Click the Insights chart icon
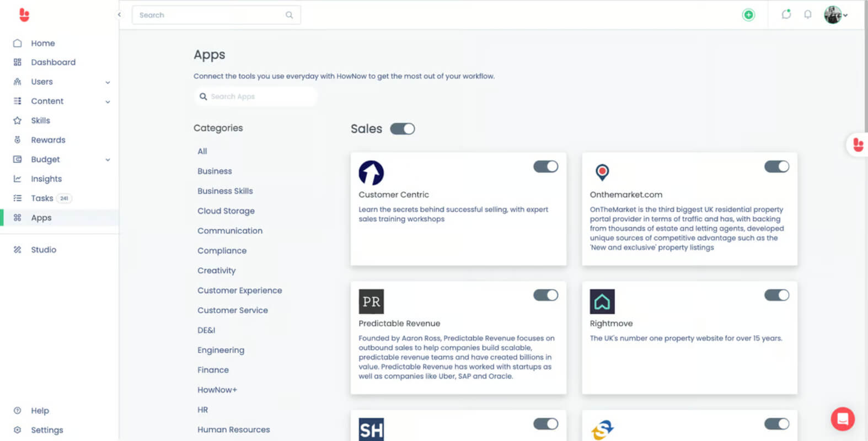 coord(18,179)
